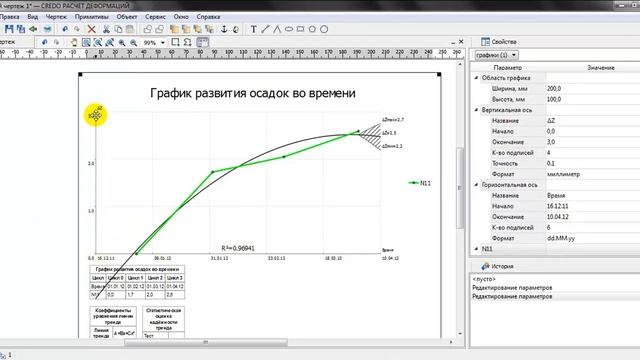Click the green arrow export icon
This screenshot has width=640, height=360.
33,29
